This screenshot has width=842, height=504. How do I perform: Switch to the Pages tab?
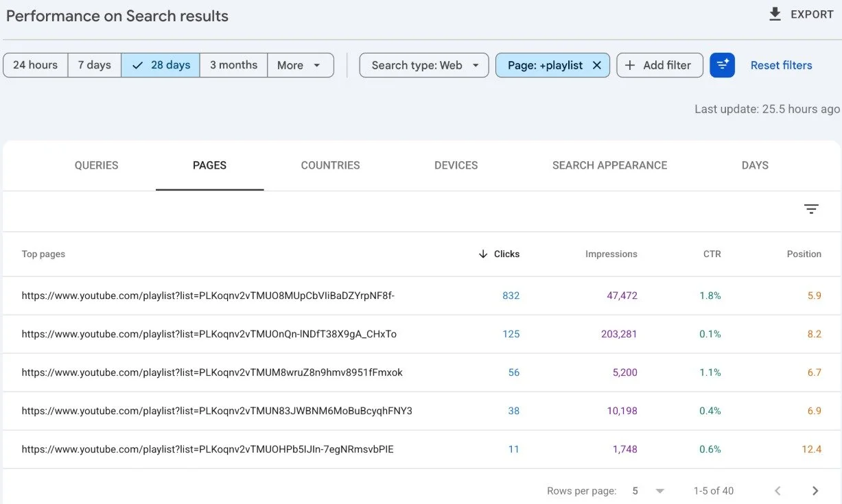pyautogui.click(x=209, y=165)
